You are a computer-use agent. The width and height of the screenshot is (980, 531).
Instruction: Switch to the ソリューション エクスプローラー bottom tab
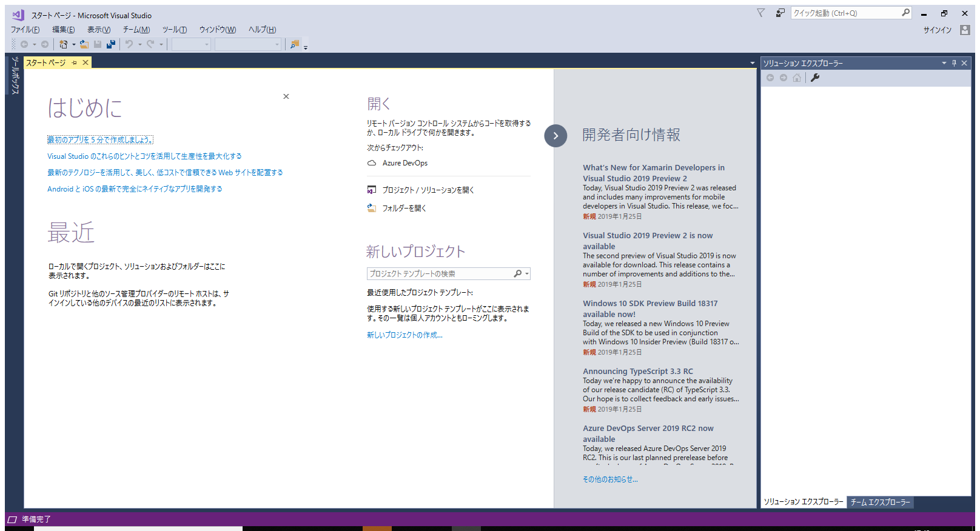click(x=804, y=502)
